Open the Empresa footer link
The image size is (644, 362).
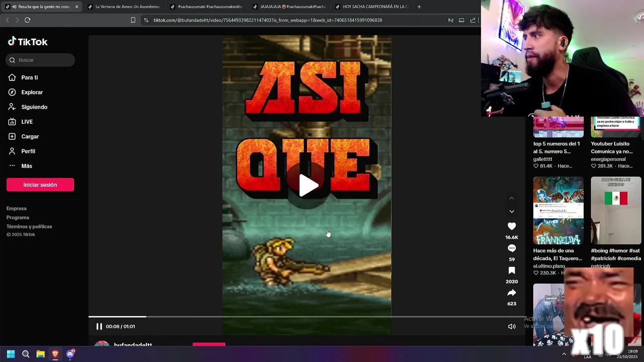[x=17, y=208]
